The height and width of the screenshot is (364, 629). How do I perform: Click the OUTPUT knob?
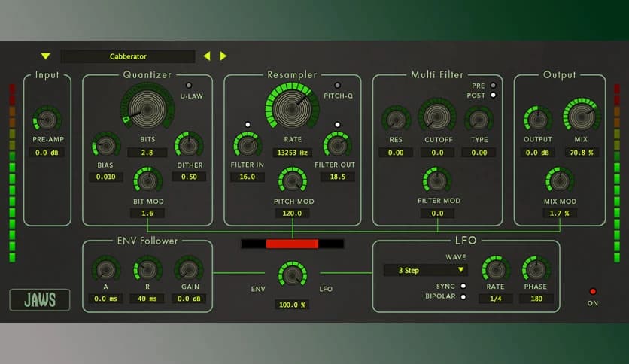pyautogui.click(x=538, y=119)
